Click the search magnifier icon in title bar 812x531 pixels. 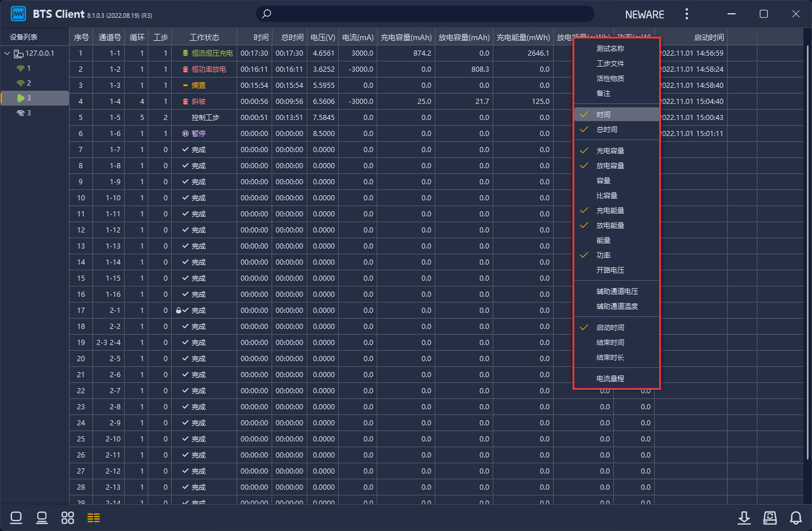(266, 14)
